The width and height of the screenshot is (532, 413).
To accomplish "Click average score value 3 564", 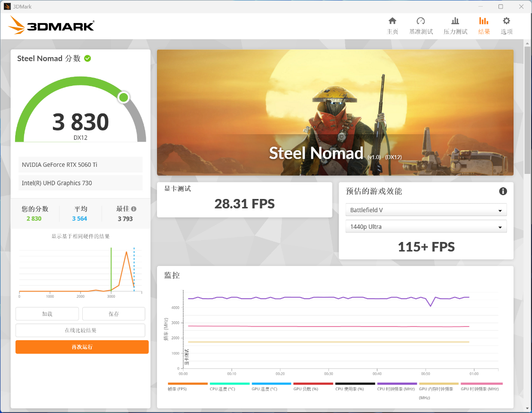I will [79, 219].
